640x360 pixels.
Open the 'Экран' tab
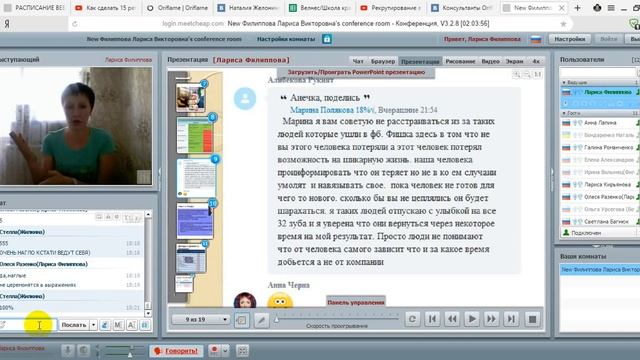(514, 61)
